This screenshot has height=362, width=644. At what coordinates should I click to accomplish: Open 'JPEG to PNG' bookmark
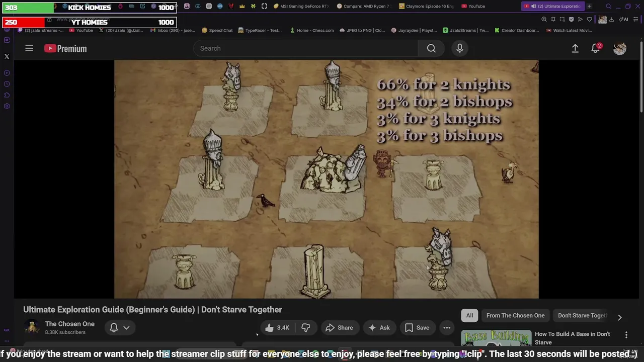362,30
